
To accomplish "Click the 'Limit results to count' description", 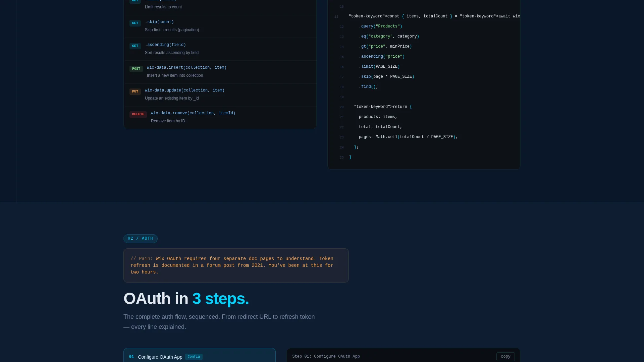I will (x=163, y=7).
